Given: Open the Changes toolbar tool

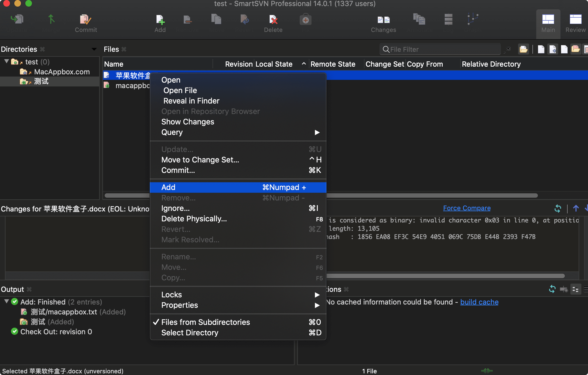Looking at the screenshot, I should click(383, 23).
